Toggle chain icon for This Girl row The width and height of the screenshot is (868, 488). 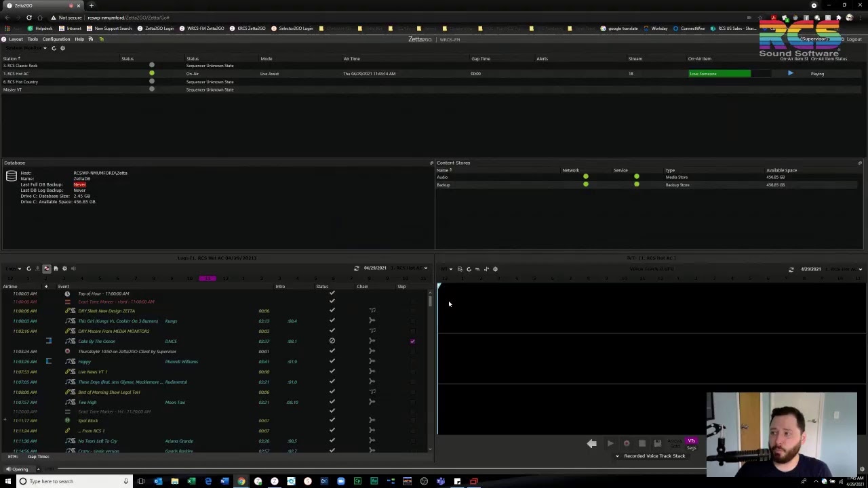point(372,321)
